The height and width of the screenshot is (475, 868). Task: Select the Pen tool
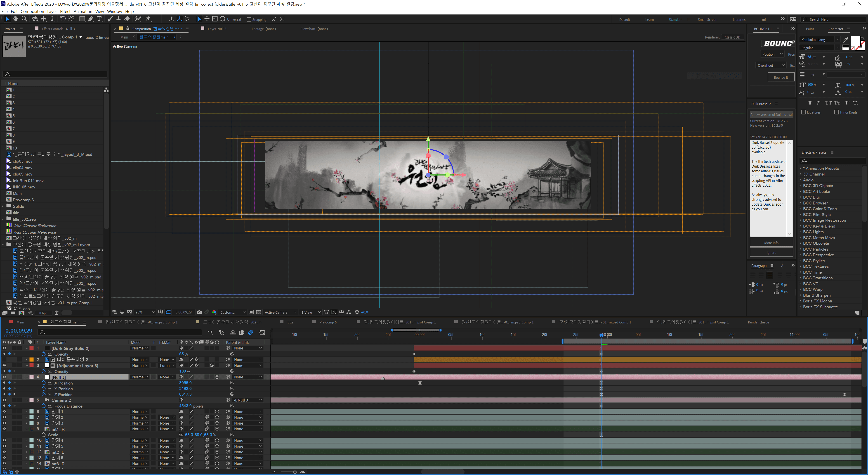91,19
